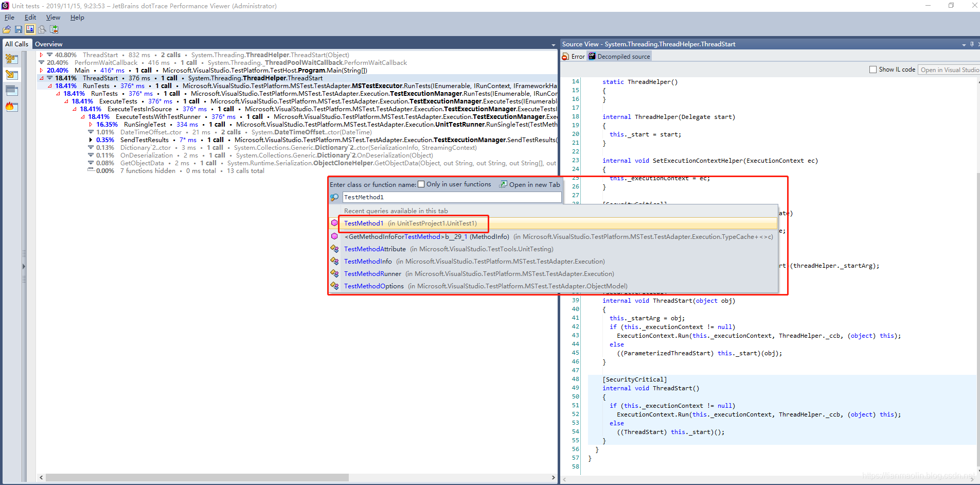Collapse the 18.41% ThreadStart node
980x485 pixels.
[41, 78]
